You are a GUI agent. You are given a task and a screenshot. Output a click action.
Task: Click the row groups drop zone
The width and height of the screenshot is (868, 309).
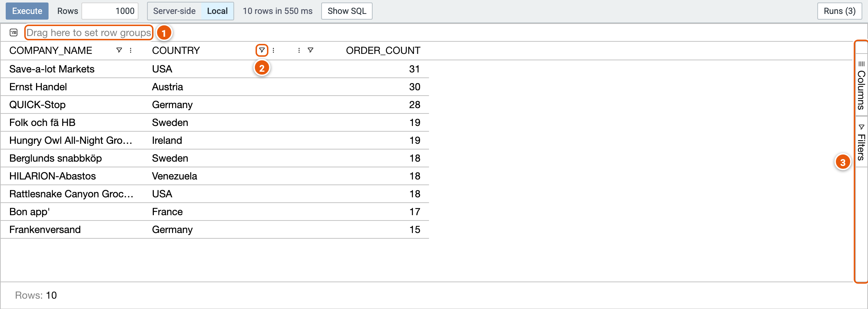89,32
